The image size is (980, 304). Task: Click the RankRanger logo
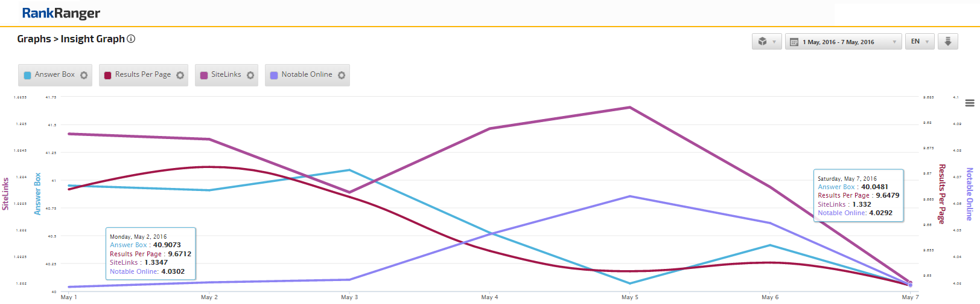coord(61,13)
